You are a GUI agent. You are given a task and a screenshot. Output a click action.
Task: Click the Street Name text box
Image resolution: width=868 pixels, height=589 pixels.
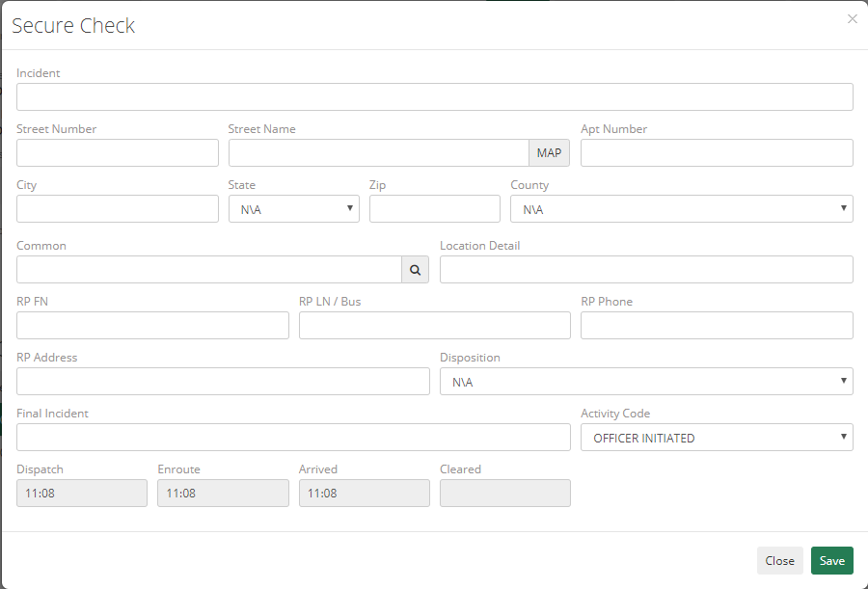(x=379, y=152)
